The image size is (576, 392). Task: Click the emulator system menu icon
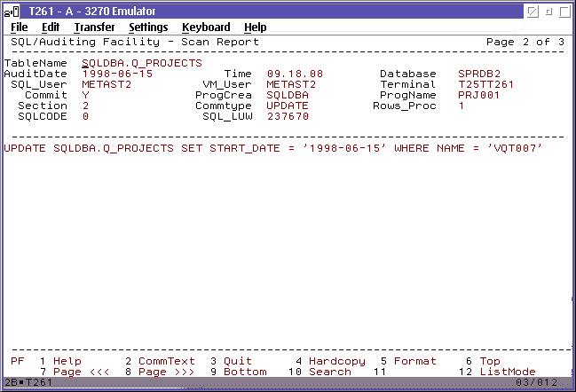pos(13,12)
